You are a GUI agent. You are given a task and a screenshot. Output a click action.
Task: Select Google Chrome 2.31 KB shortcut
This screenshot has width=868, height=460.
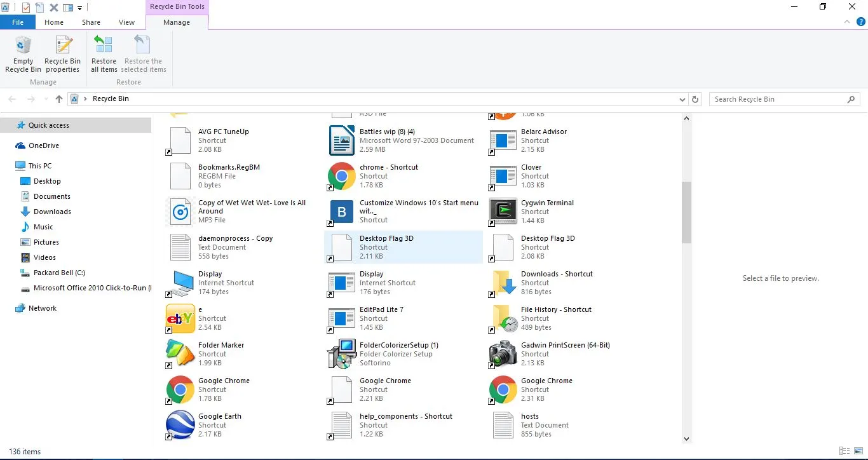click(x=566, y=389)
